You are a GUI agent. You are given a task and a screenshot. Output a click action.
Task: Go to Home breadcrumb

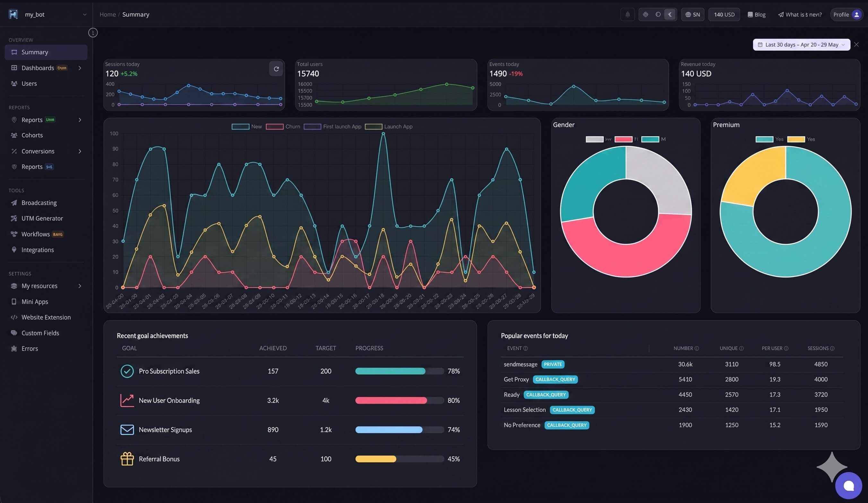tap(108, 14)
